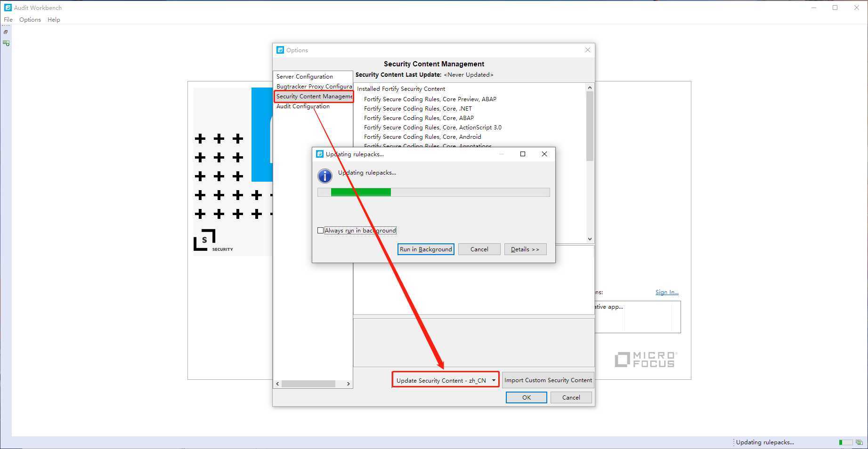868x449 pixels.
Task: Click Update Security Content - zh_CN button
Action: click(x=441, y=380)
